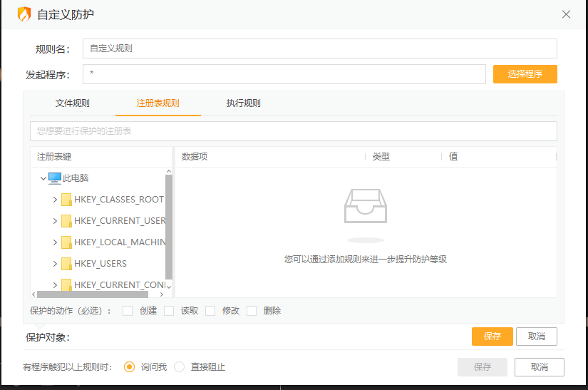Collapse the 此电脑 tree node
The image size is (588, 390).
(x=43, y=178)
